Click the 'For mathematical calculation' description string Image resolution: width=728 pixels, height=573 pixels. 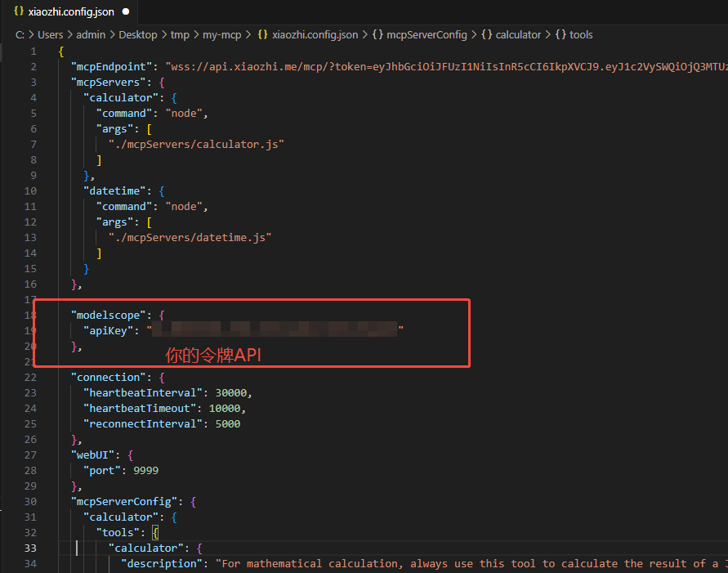(471, 564)
